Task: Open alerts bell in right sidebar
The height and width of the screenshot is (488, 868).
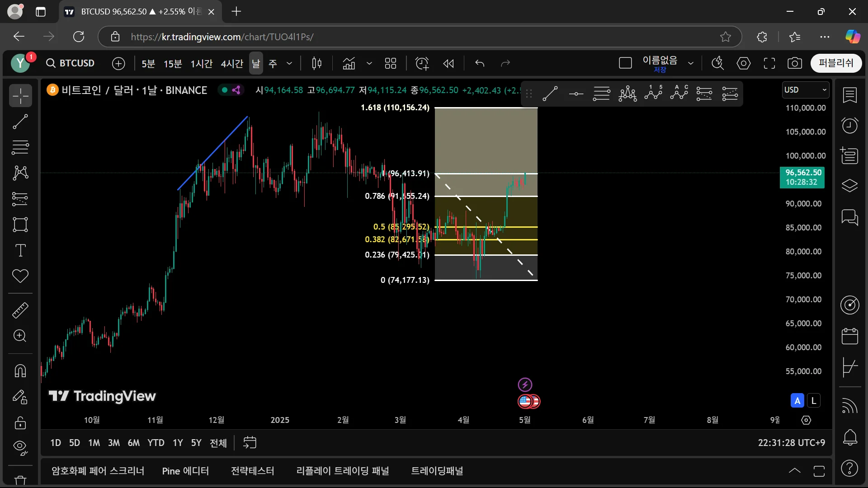Action: coord(850,437)
